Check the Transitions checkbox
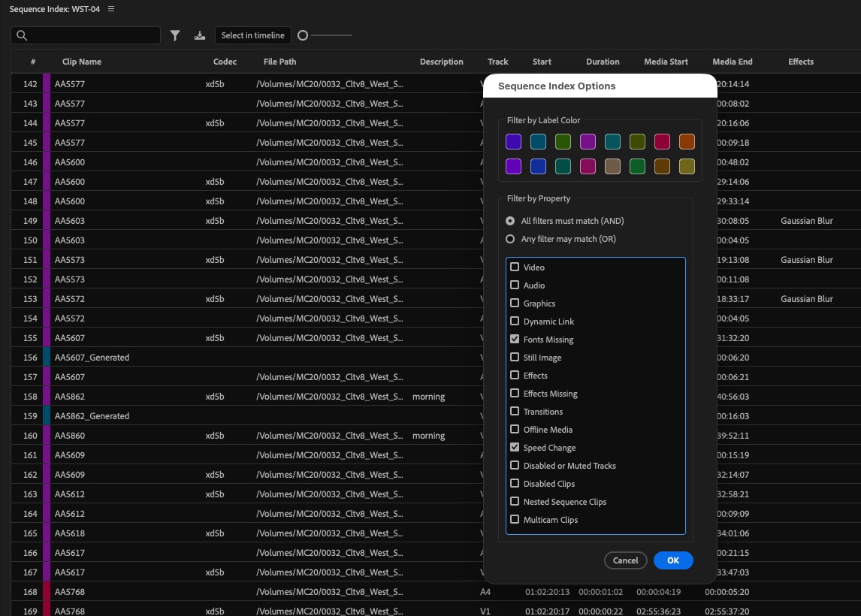Screen dimensions: 861x616 pos(515,411)
